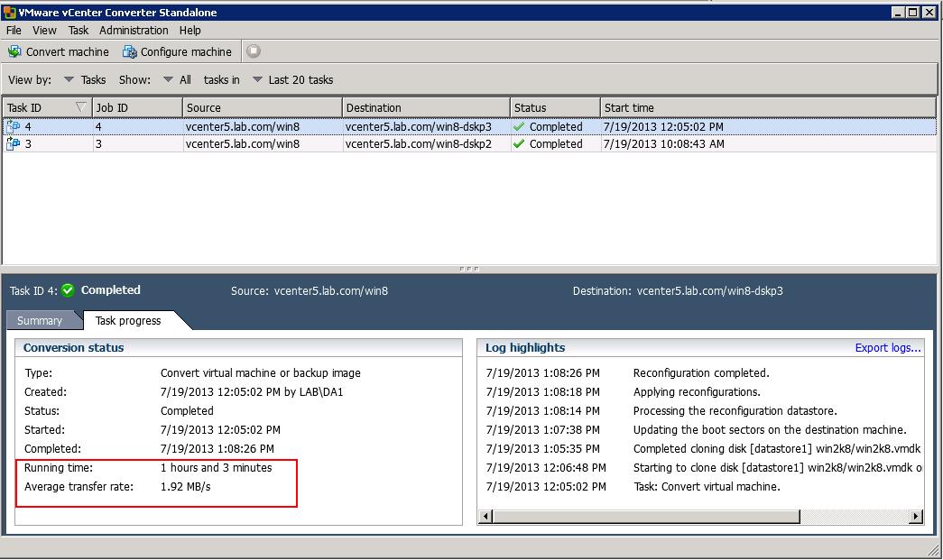Click the Destination label in task header bar

click(x=601, y=291)
